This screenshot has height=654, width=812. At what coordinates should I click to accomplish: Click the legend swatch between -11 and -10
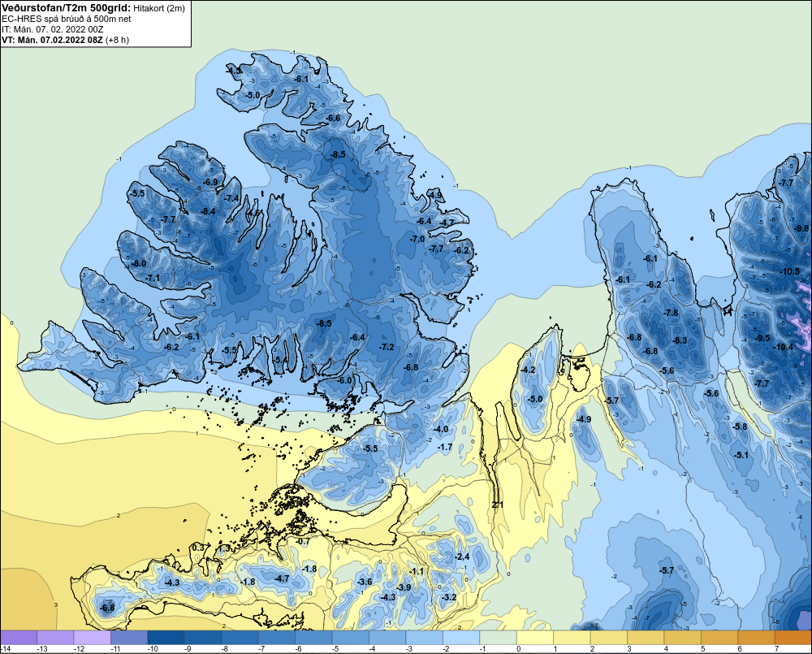[129, 637]
